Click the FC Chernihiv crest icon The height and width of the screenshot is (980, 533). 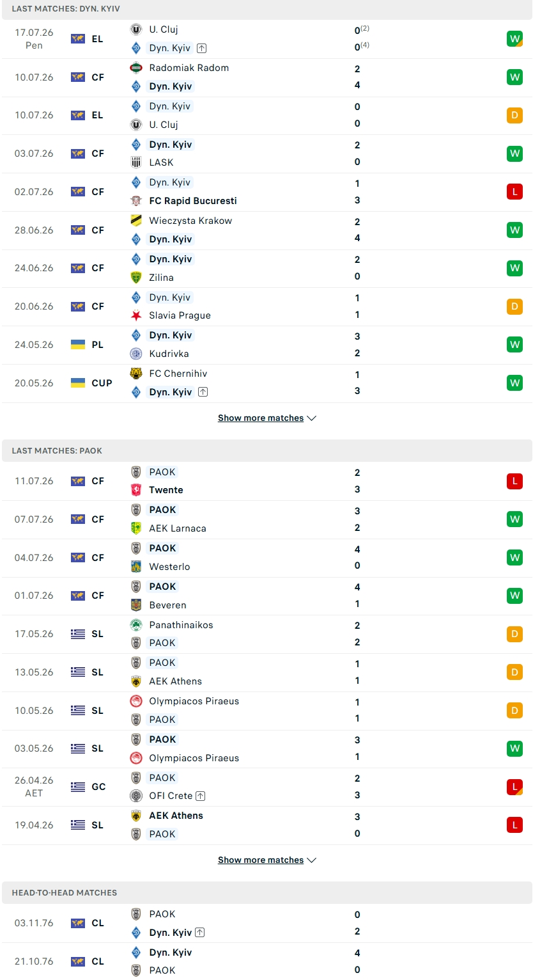[x=136, y=374]
